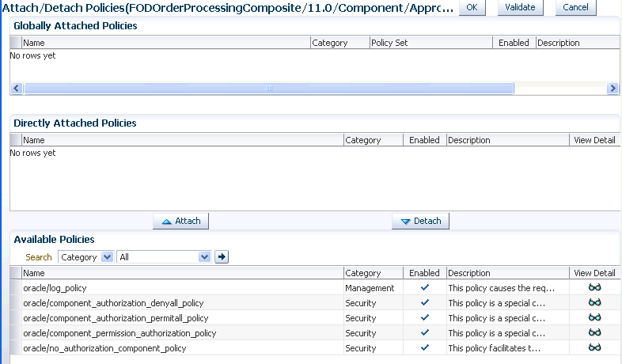
Task: Click View Detail column header in Available Policies
Action: (594, 273)
